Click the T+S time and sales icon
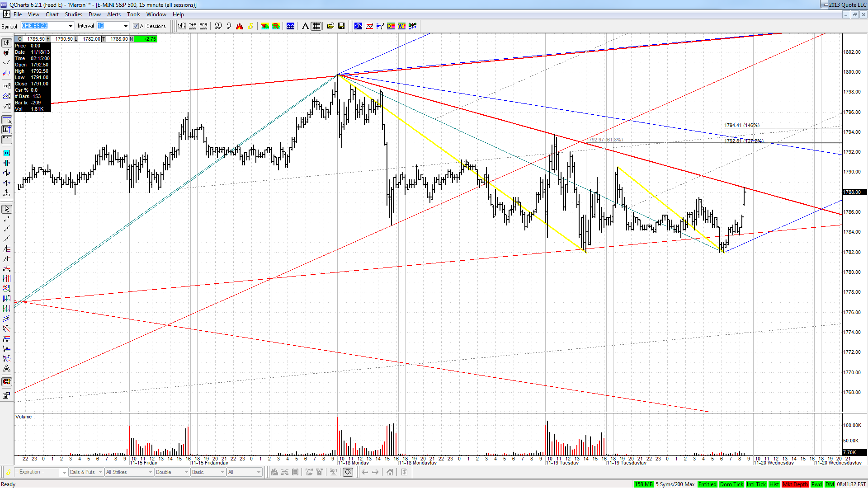The image size is (868, 488). (x=193, y=26)
